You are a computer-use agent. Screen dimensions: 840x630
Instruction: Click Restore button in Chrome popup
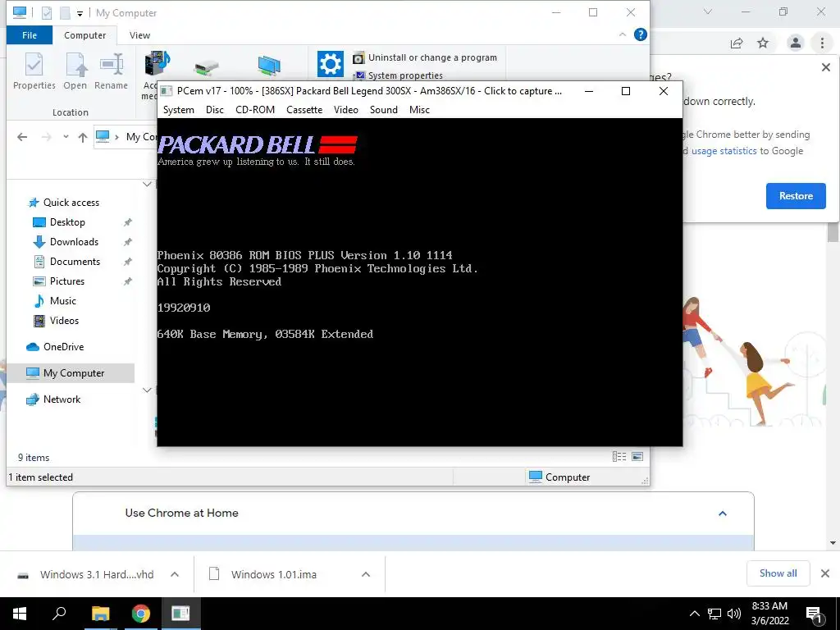click(x=796, y=196)
